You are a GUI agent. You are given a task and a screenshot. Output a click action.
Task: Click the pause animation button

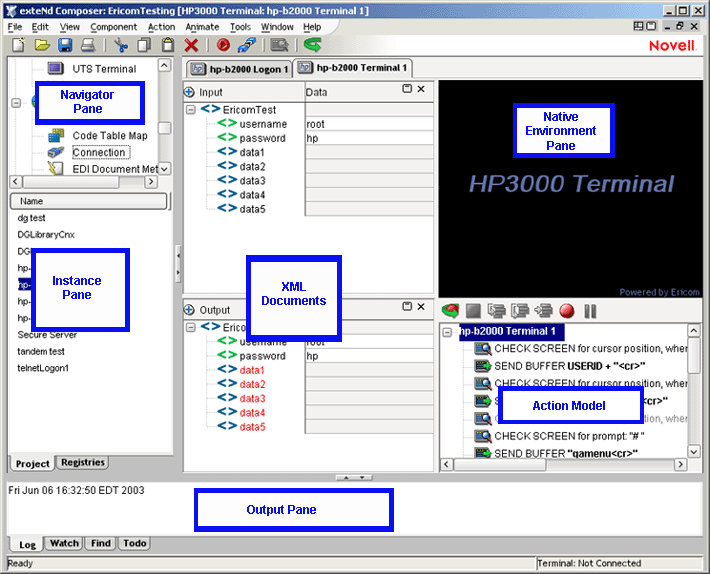[590, 311]
